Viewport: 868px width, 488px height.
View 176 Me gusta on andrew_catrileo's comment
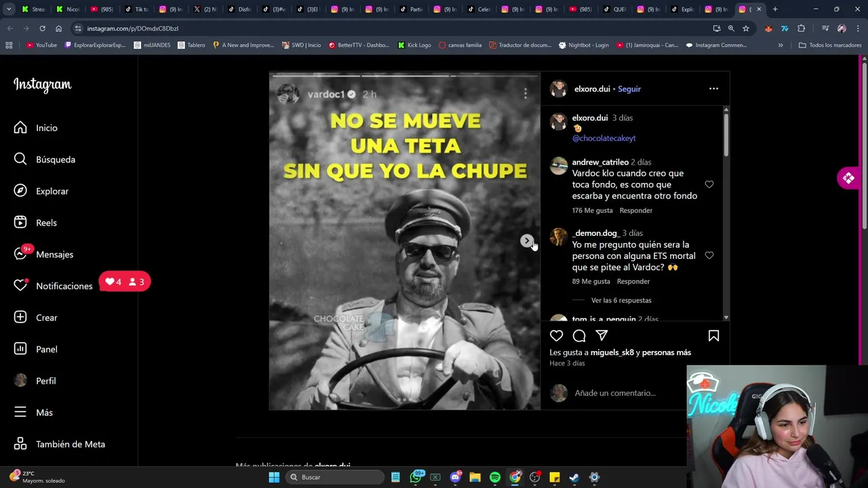tap(592, 210)
